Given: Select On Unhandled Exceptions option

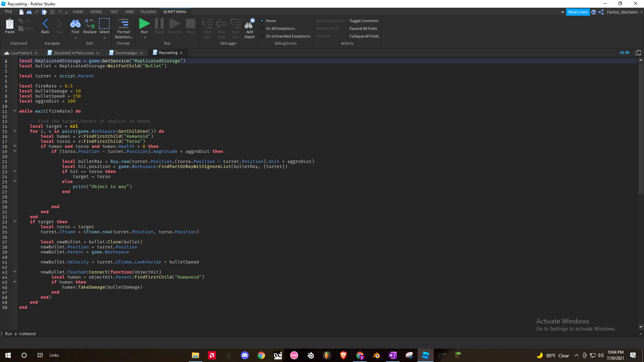Looking at the screenshot, I should [285, 36].
